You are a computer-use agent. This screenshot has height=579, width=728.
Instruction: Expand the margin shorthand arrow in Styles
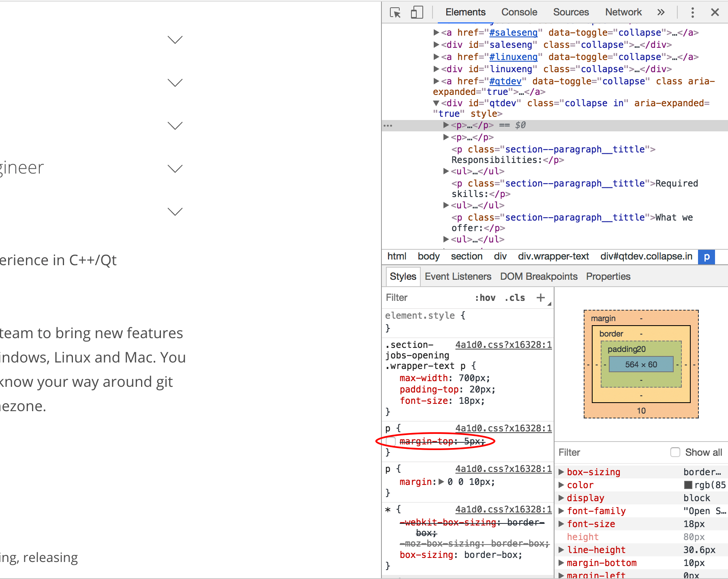point(441,482)
